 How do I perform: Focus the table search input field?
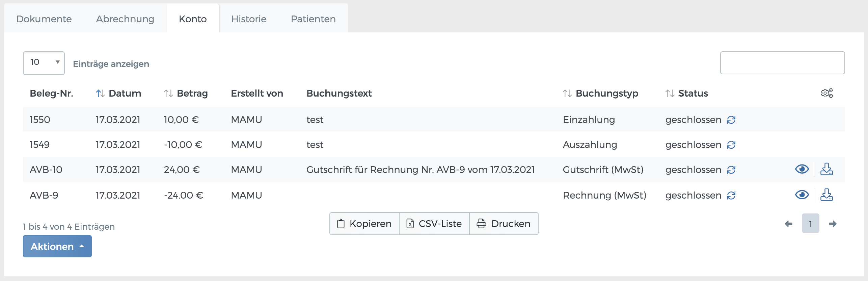click(x=782, y=63)
